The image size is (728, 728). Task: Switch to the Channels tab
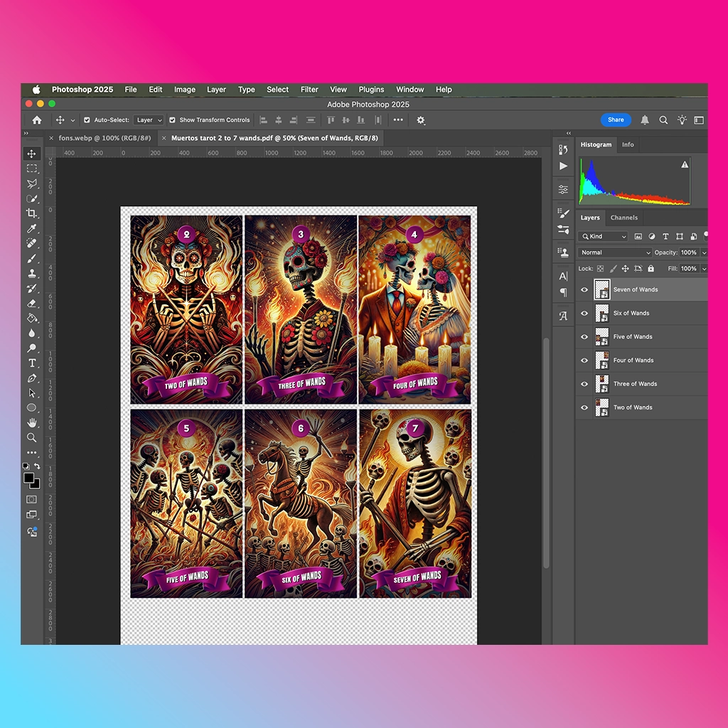click(x=624, y=218)
